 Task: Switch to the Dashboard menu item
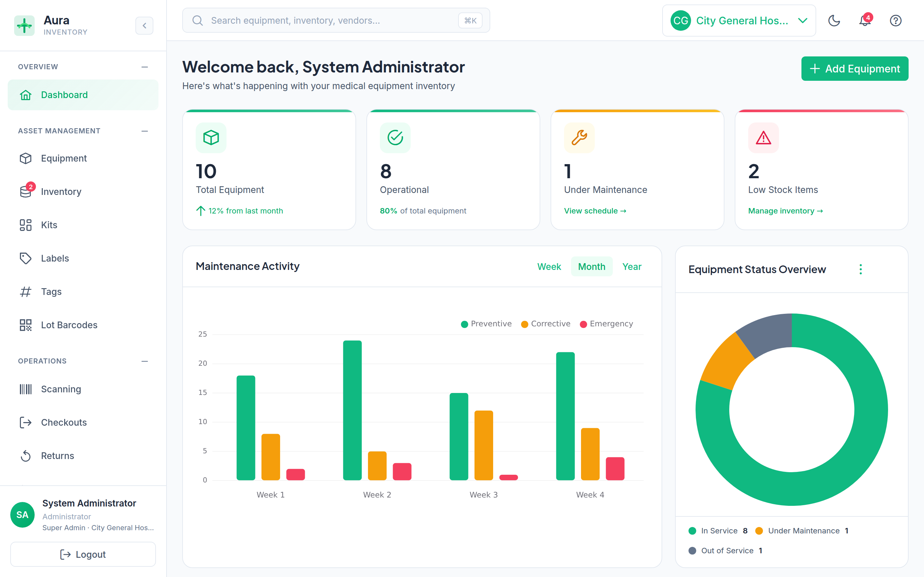pos(64,95)
